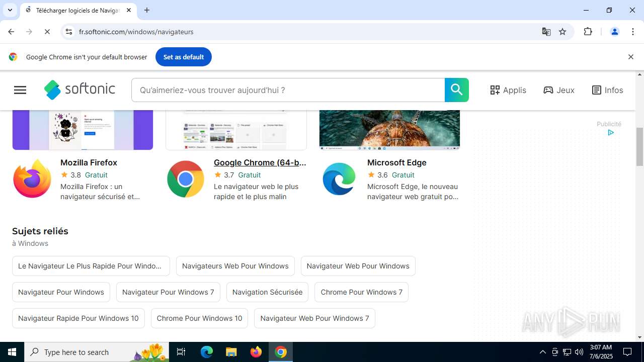
Task: Select the 'Chrome Pour Windows 10' tag
Action: [199, 318]
